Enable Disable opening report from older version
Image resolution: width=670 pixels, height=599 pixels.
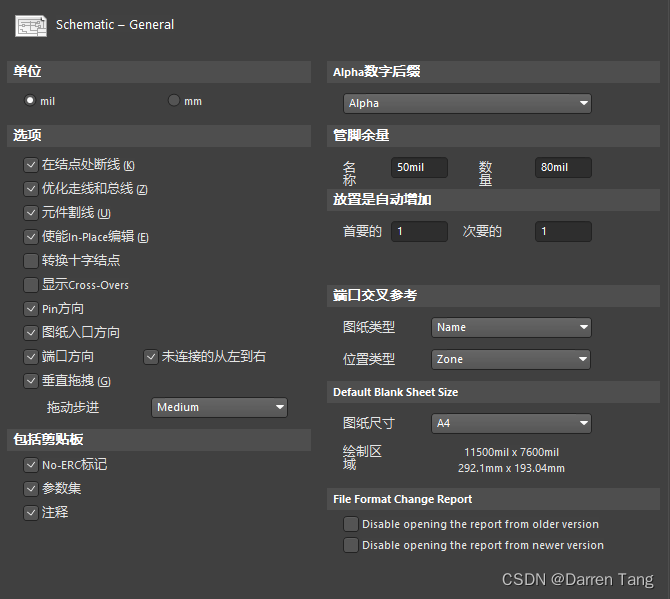[351, 524]
